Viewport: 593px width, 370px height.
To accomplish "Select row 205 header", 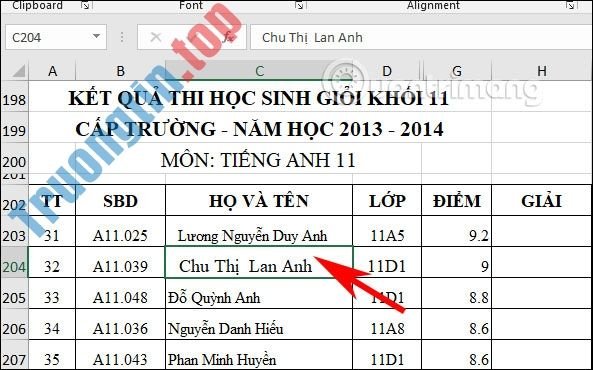I will (x=14, y=294).
